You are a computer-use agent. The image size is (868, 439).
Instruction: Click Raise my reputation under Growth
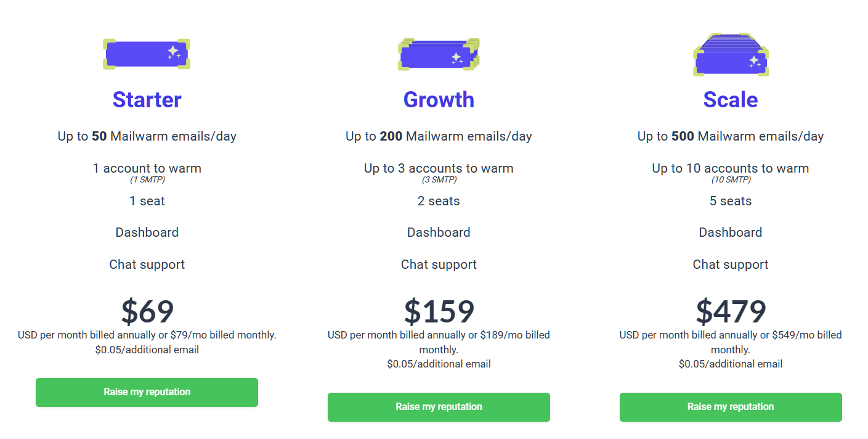point(439,407)
